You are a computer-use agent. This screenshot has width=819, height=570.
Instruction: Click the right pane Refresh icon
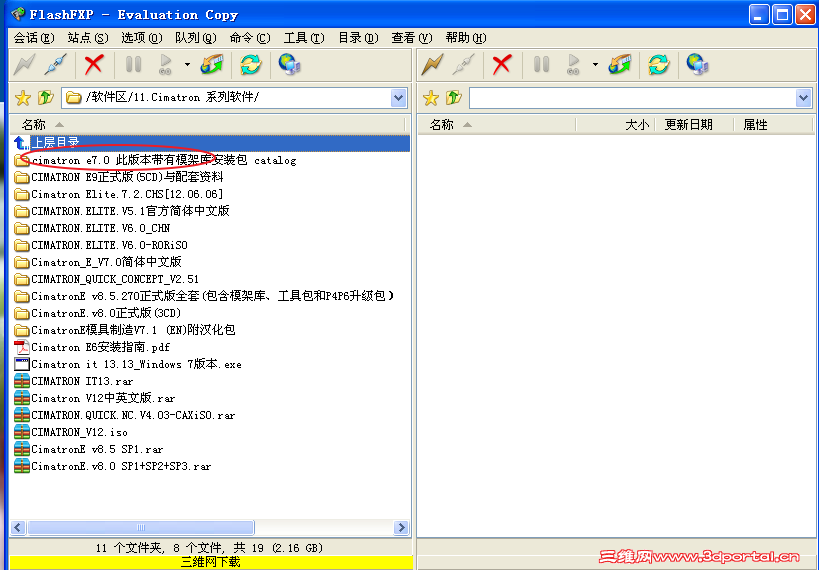tap(659, 65)
